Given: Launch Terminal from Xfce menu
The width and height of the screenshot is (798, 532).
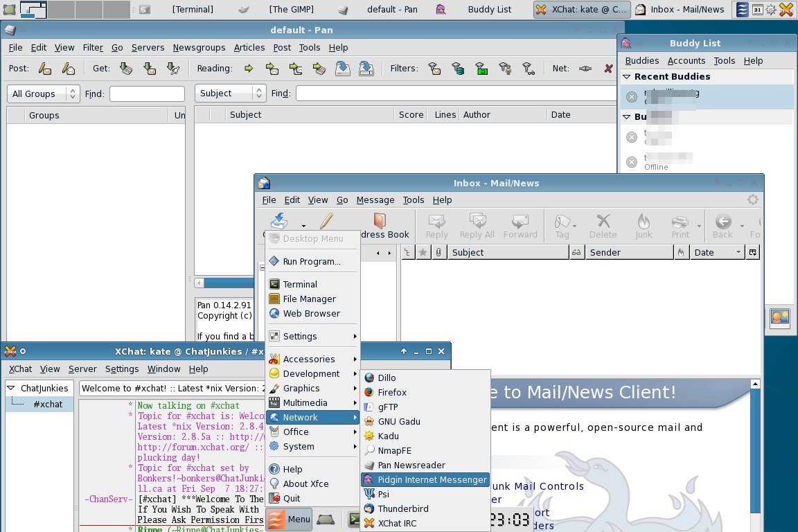Looking at the screenshot, I should [x=312, y=284].
